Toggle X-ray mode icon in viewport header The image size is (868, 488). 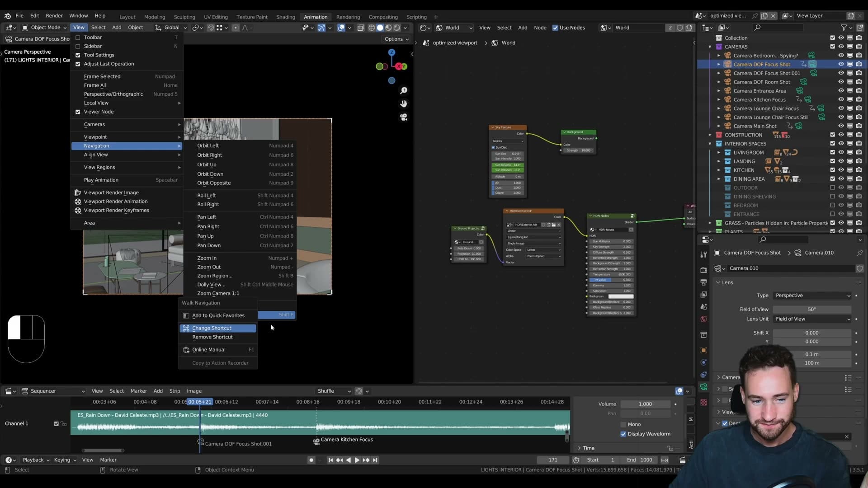(x=360, y=28)
